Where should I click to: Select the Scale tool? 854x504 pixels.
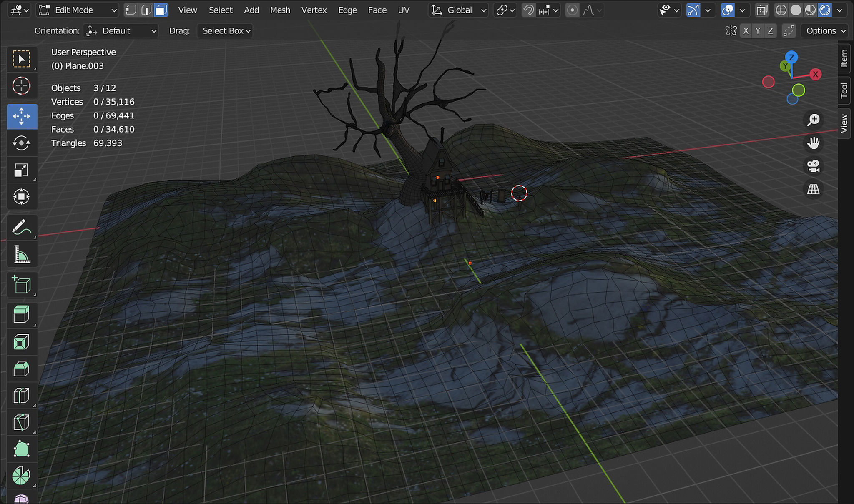(21, 170)
